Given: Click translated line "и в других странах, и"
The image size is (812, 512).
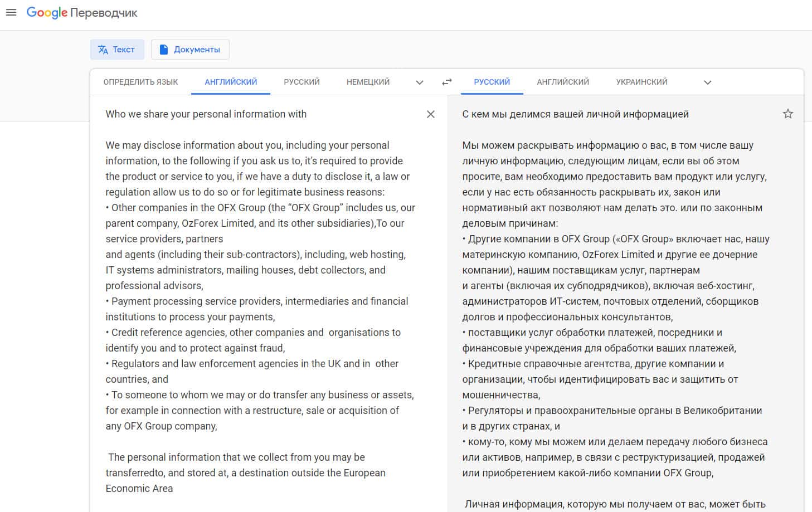Looking at the screenshot, I should click(x=511, y=426).
